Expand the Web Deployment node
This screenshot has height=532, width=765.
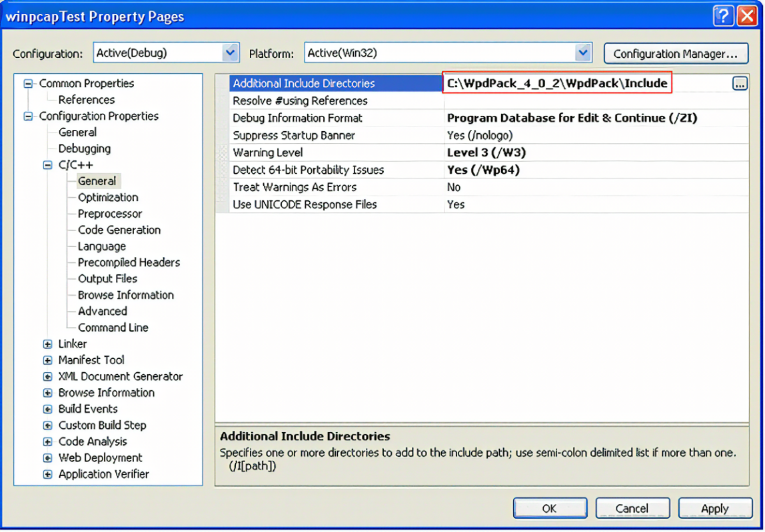pyautogui.click(x=48, y=458)
